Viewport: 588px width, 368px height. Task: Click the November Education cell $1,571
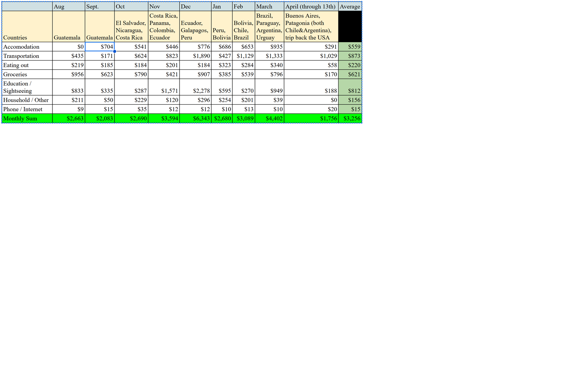(164, 87)
